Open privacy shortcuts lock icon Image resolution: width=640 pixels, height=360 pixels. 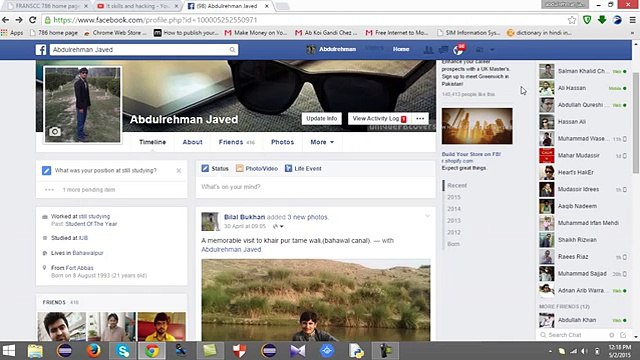[480, 50]
